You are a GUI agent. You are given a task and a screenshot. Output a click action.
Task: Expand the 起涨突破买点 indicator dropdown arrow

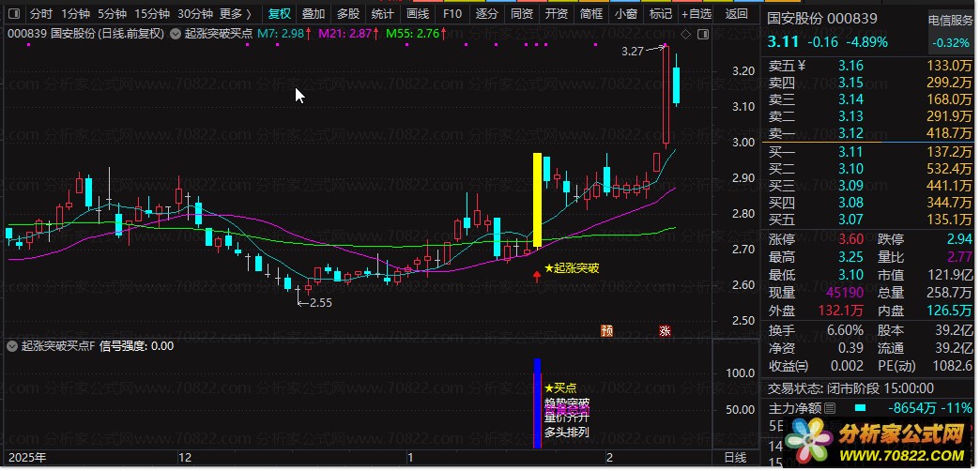click(176, 34)
